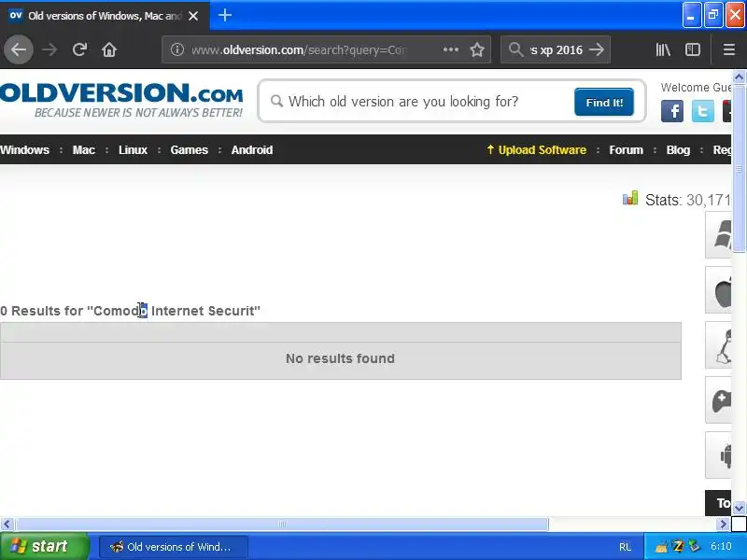The image size is (747, 560).
Task: Open the Mac software category
Action: 84,150
